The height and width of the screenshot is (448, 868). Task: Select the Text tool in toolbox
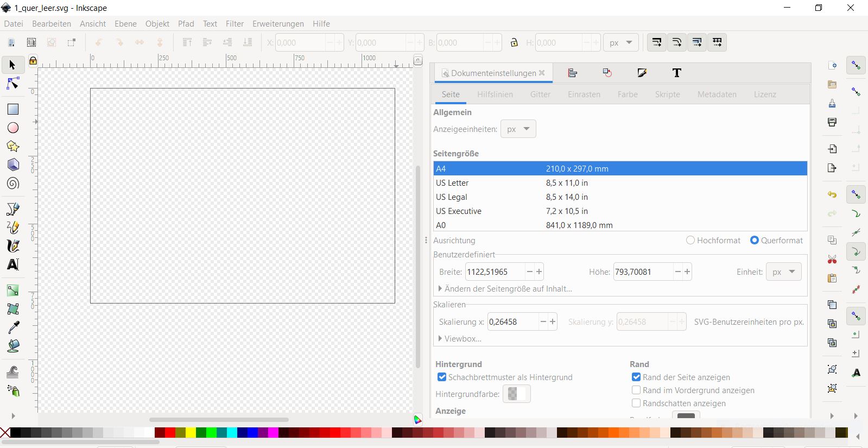click(x=13, y=264)
